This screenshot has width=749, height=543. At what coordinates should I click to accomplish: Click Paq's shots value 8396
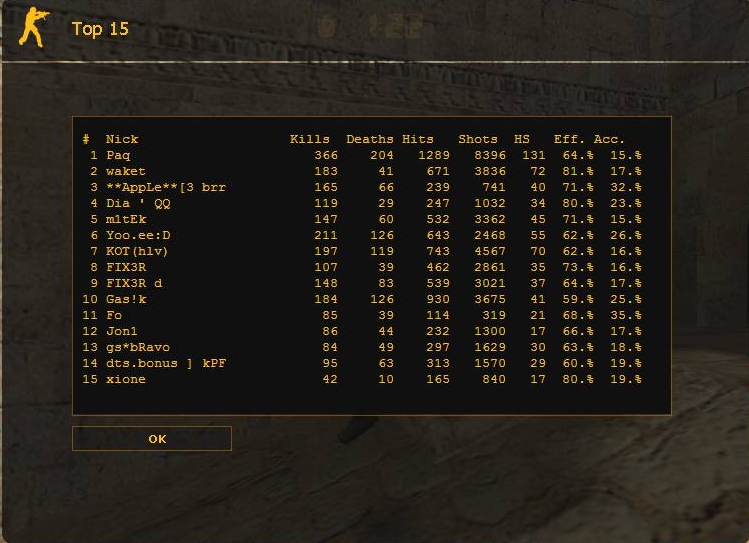coord(490,155)
